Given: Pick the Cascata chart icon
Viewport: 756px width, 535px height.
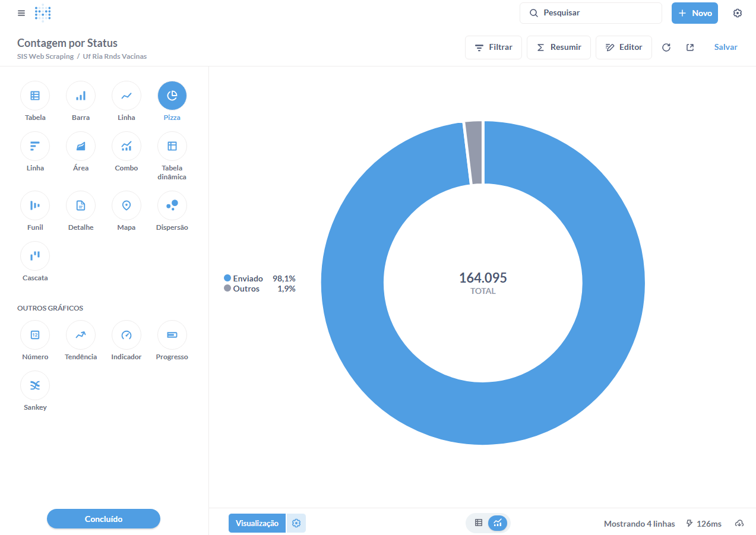Looking at the screenshot, I should 35,256.
